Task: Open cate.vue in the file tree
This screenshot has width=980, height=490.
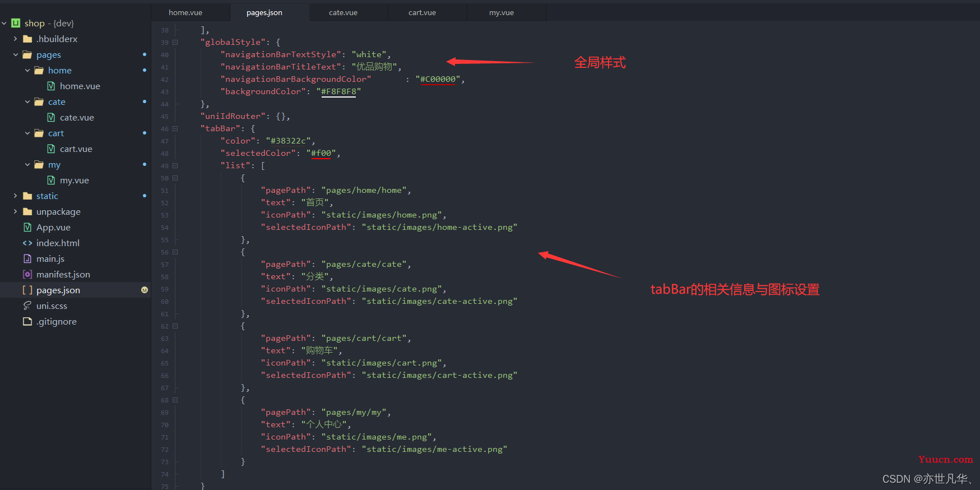Action: click(77, 117)
